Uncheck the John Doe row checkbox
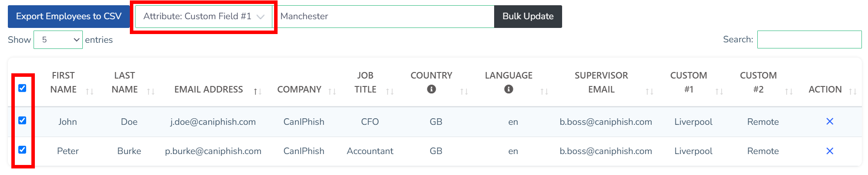Viewport: 868px width, 175px height. pyautogui.click(x=22, y=120)
